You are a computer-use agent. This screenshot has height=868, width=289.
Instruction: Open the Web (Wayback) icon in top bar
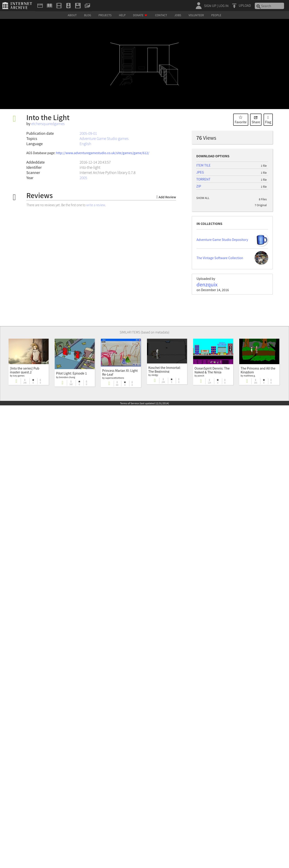[40, 5]
